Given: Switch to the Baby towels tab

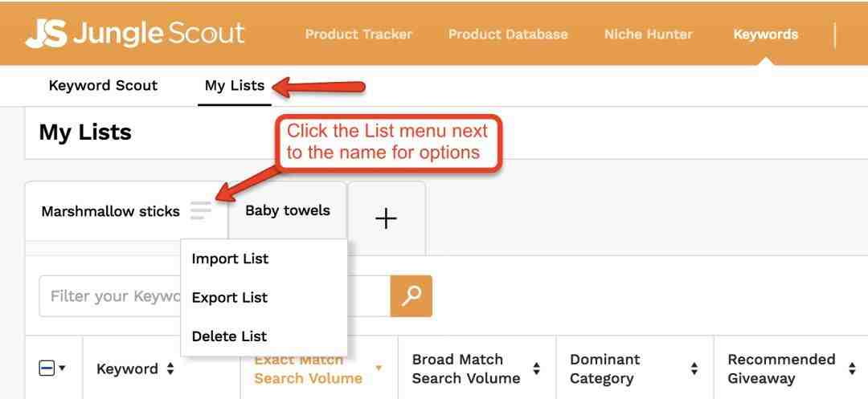Looking at the screenshot, I should [287, 210].
